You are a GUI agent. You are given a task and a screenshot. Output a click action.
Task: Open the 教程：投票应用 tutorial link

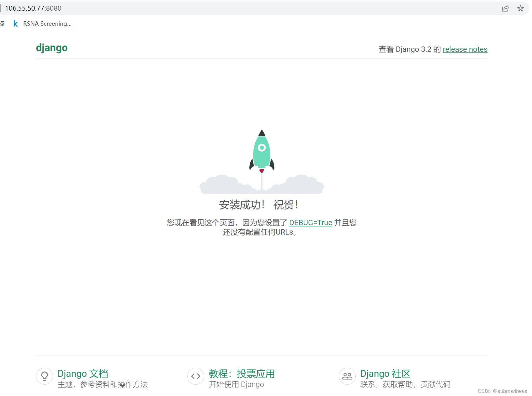pos(242,374)
